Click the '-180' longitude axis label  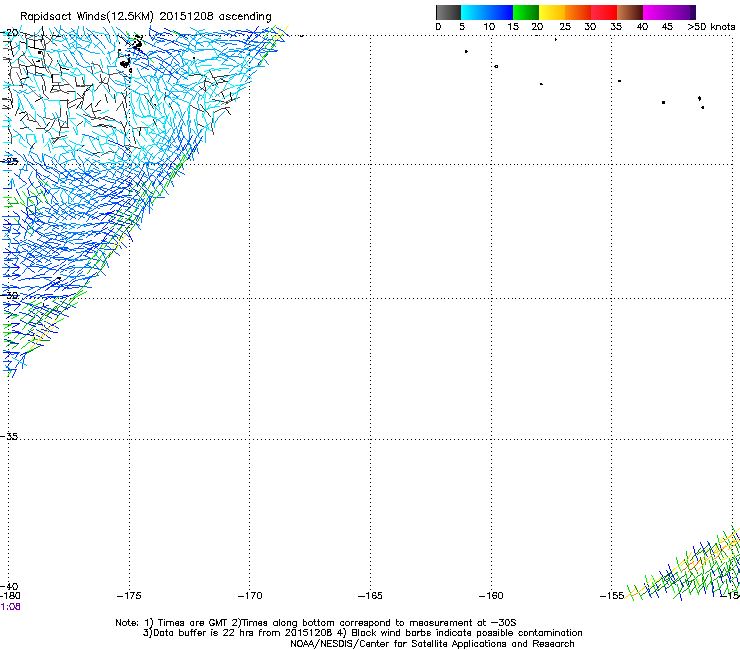tap(10, 596)
